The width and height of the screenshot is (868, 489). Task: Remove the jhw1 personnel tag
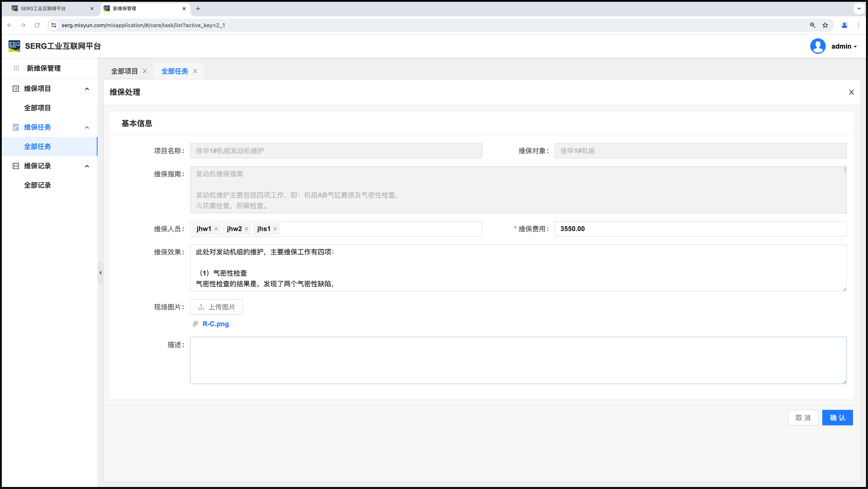tap(216, 229)
